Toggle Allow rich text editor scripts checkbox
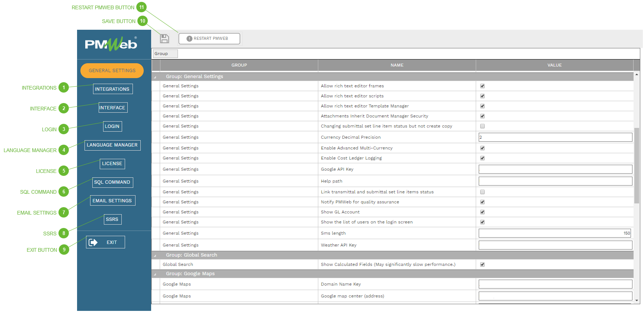The image size is (644, 312). click(x=482, y=96)
